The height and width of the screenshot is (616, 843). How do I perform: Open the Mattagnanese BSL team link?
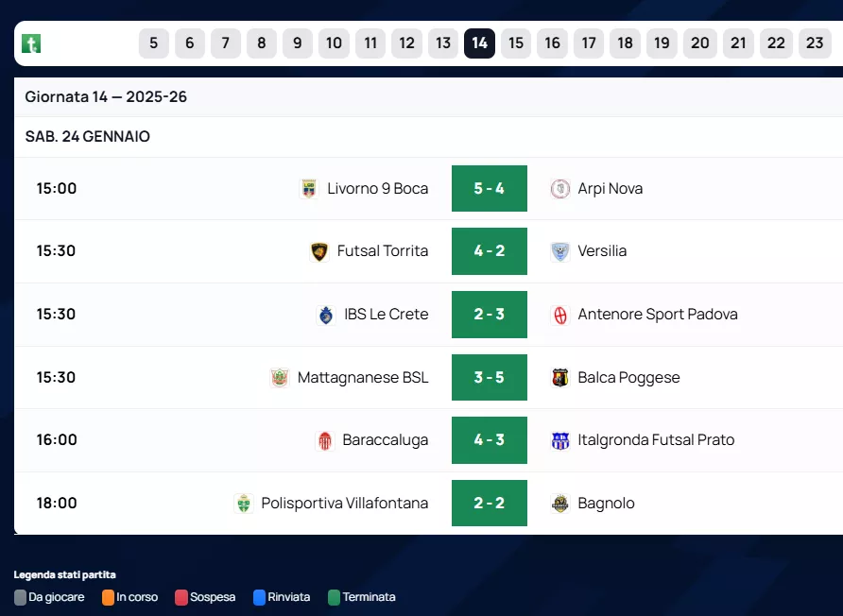click(363, 378)
